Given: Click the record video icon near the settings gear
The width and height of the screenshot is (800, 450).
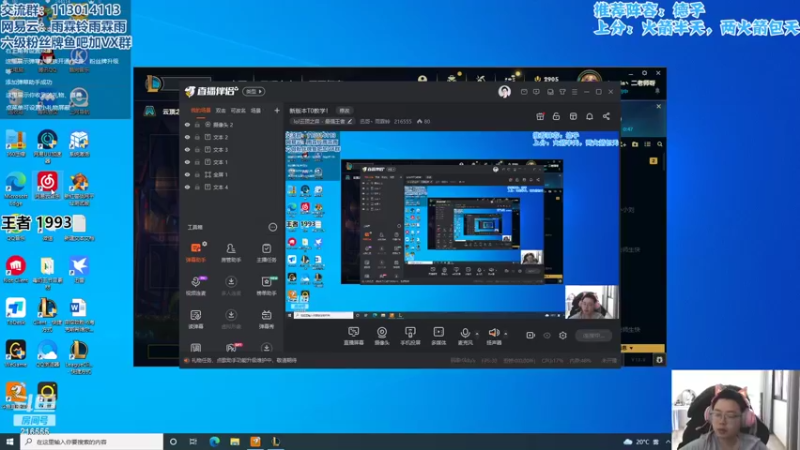Looking at the screenshot, I should (x=531, y=335).
